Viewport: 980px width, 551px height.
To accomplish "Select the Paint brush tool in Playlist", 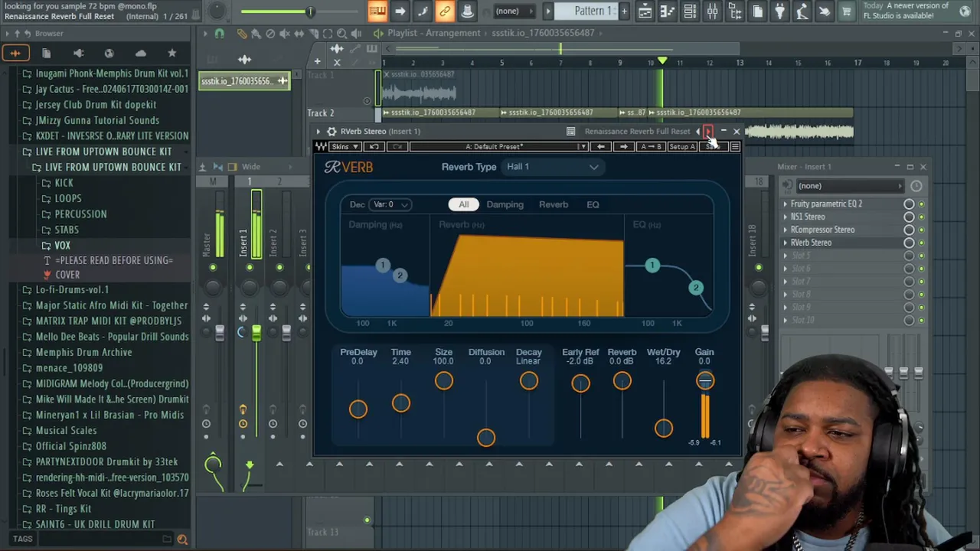I will [256, 34].
